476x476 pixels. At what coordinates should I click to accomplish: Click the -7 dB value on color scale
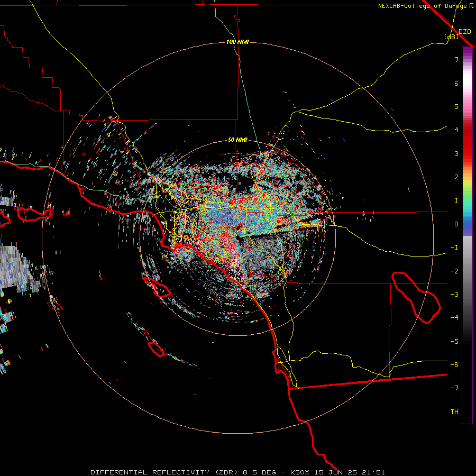pos(454,388)
